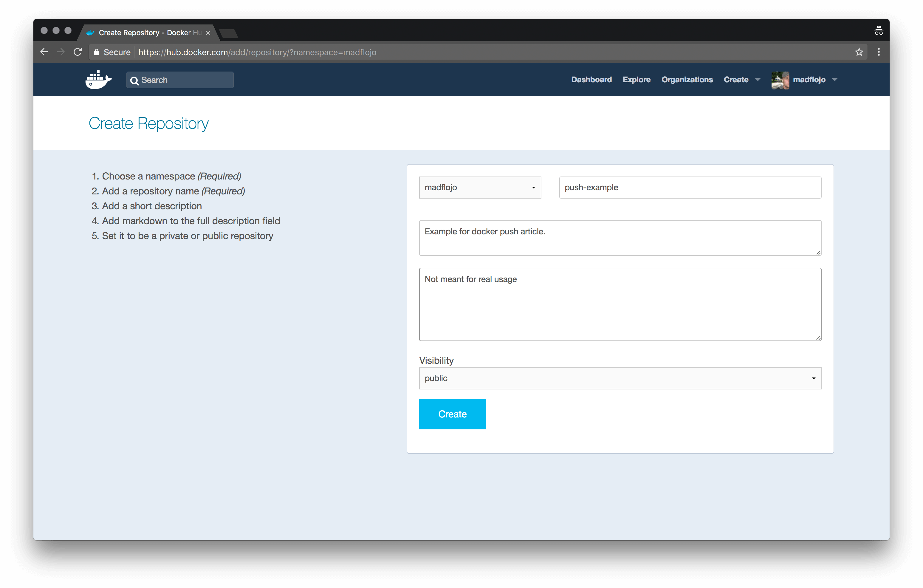
Task: Expand the Create menu in the navbar
Action: (x=742, y=80)
